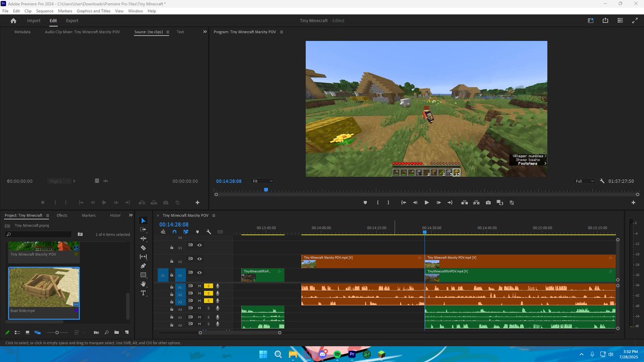Open Fit zoom level dropdown
This screenshot has width=644, height=362.
coord(262,181)
